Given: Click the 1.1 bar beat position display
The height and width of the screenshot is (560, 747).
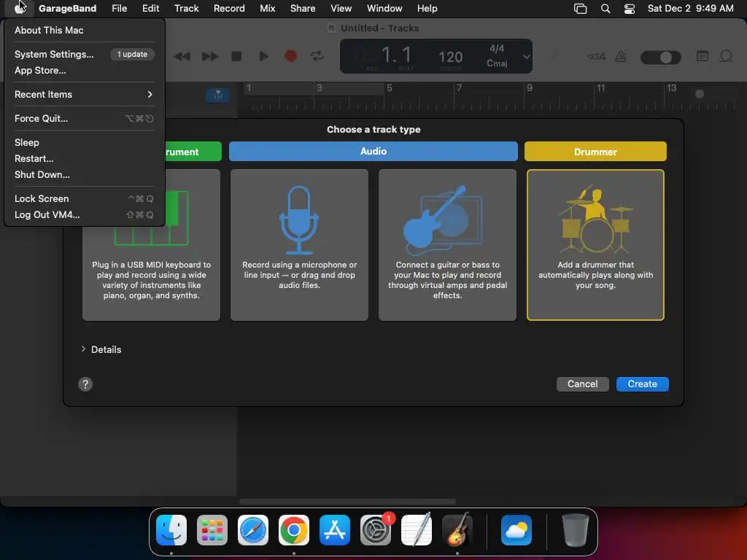Looking at the screenshot, I should 396,55.
